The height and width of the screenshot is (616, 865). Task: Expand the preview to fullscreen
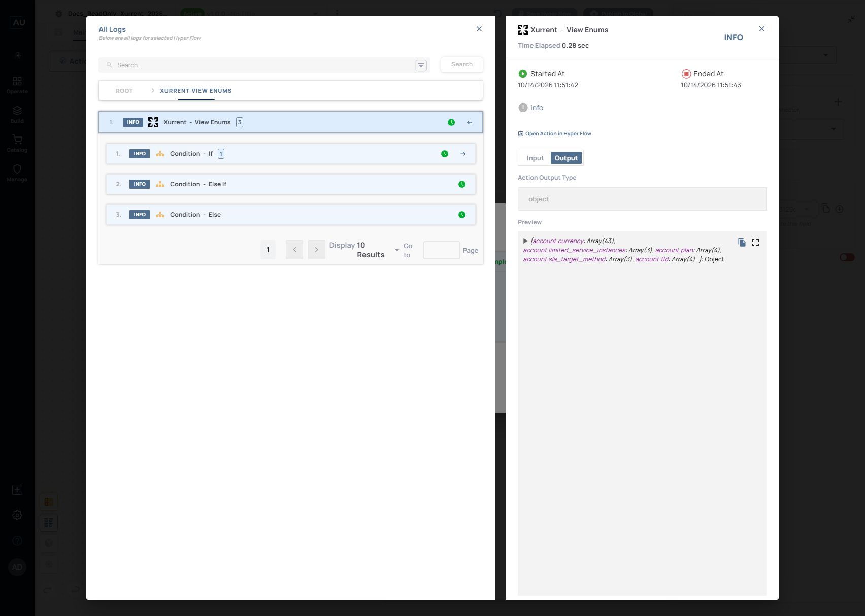coord(755,243)
